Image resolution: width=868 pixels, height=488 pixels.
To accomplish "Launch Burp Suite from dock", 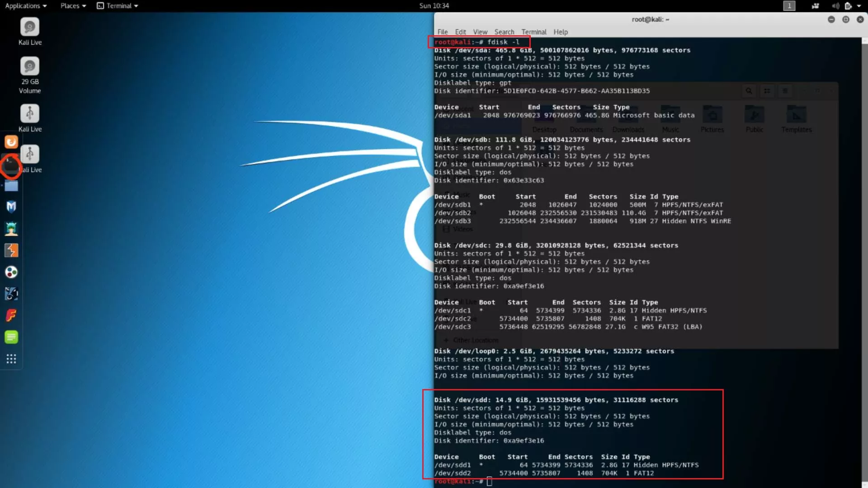I will (11, 250).
